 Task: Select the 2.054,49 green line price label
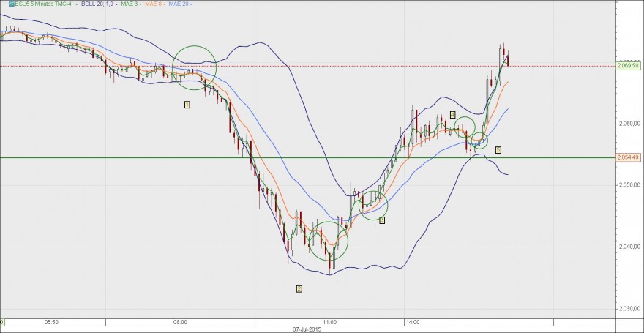(x=629, y=157)
